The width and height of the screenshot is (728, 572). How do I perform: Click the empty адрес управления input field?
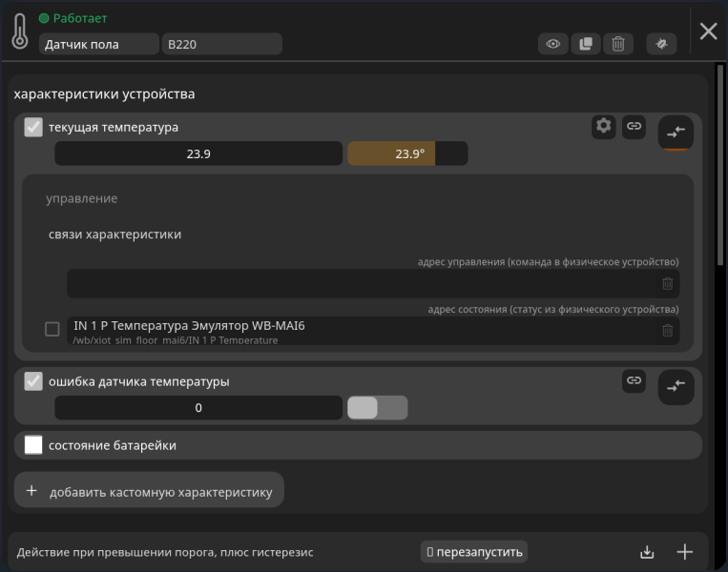point(373,283)
